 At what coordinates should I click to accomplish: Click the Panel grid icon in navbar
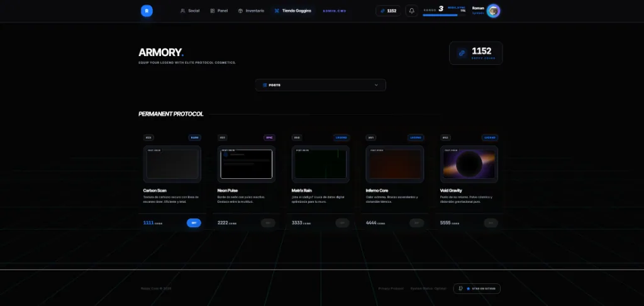tap(213, 11)
